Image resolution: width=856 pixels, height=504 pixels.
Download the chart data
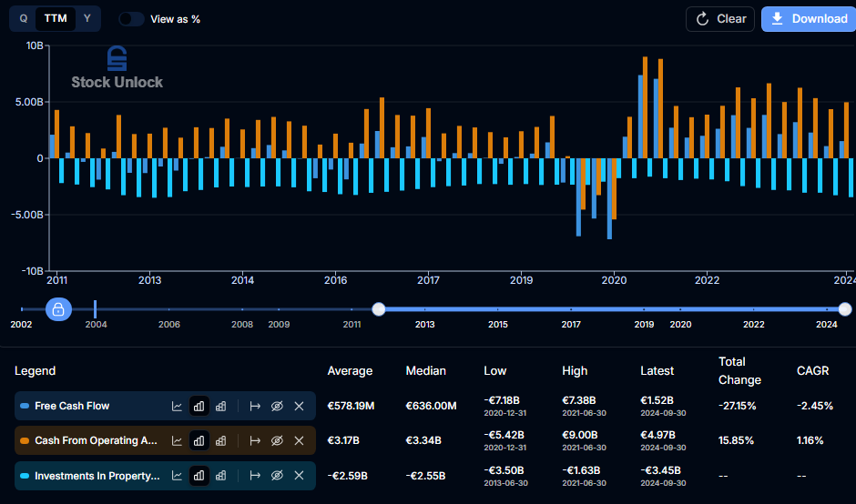[x=809, y=19]
